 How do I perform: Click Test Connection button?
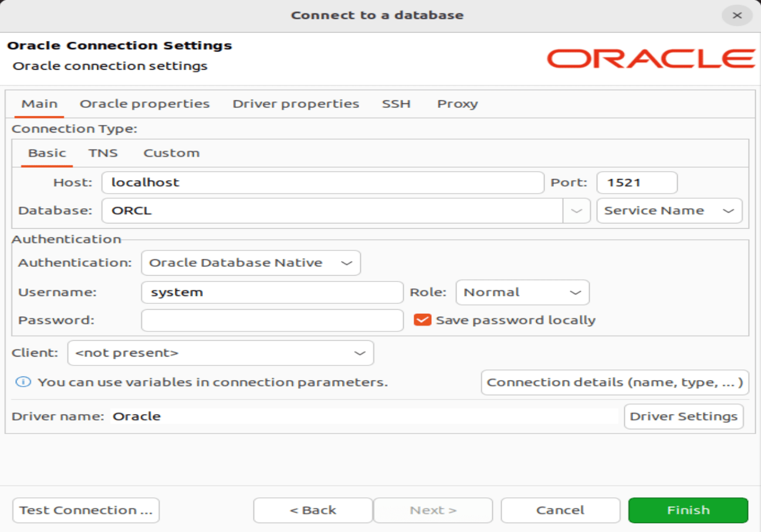[x=86, y=510]
